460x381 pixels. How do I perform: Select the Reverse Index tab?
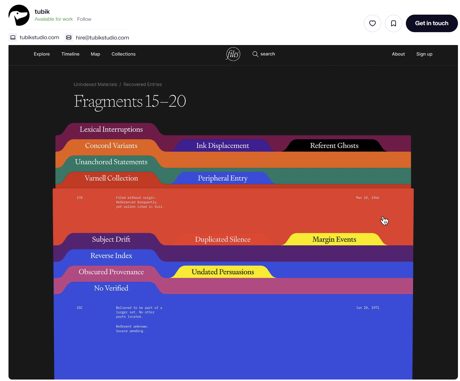point(111,256)
